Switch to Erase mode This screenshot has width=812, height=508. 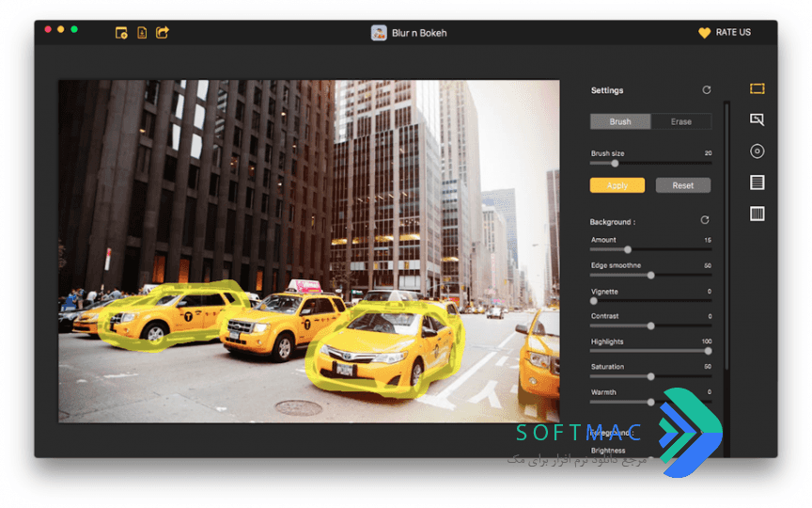coord(681,121)
